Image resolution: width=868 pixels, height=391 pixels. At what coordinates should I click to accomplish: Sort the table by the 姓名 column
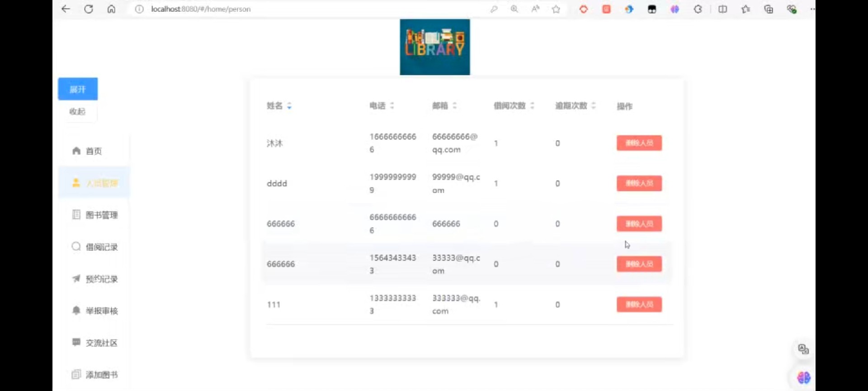289,106
